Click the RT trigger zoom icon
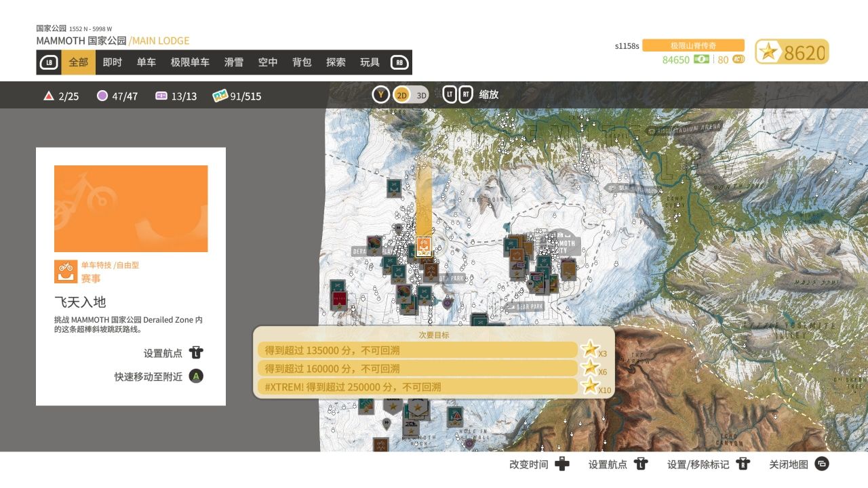This screenshot has width=868, height=488. tap(466, 95)
